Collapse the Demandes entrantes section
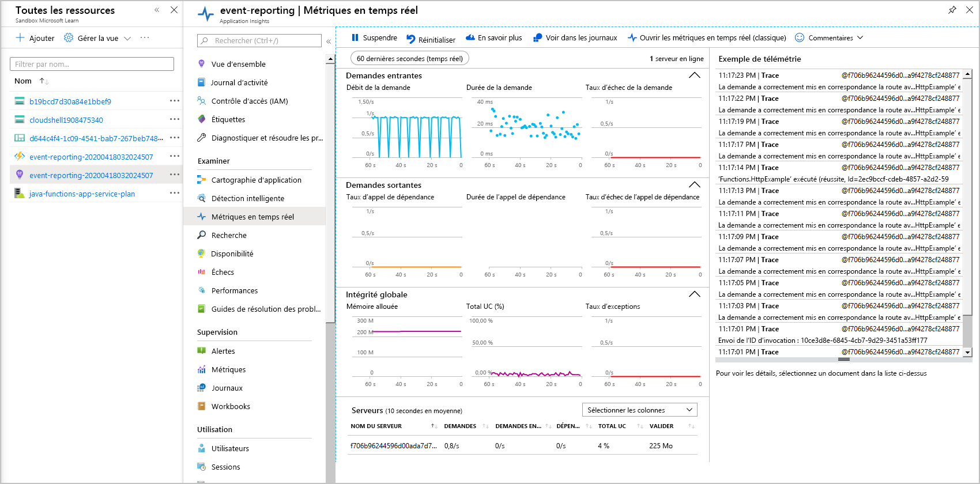The width and height of the screenshot is (980, 484). click(x=695, y=75)
